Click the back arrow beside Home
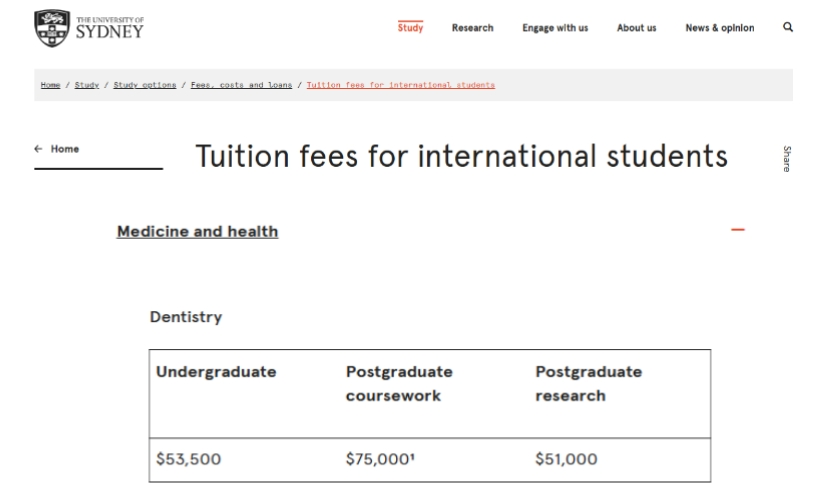 38,149
